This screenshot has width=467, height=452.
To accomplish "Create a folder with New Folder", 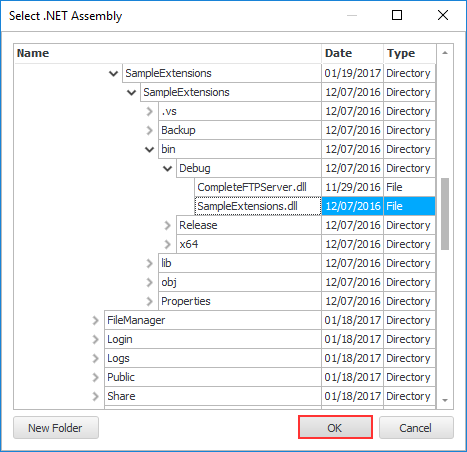I will point(56,427).
